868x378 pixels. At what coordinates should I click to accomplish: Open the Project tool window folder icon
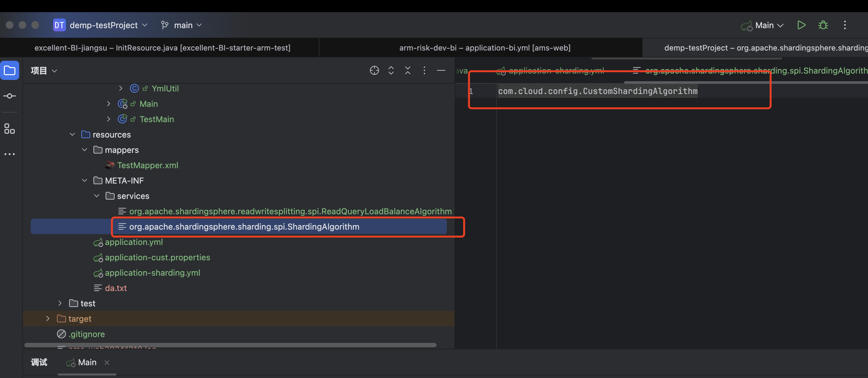(9, 71)
